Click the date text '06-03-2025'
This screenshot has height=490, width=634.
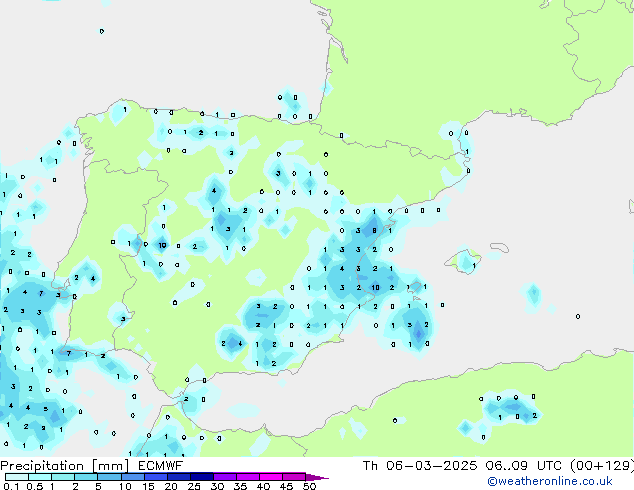(x=431, y=466)
